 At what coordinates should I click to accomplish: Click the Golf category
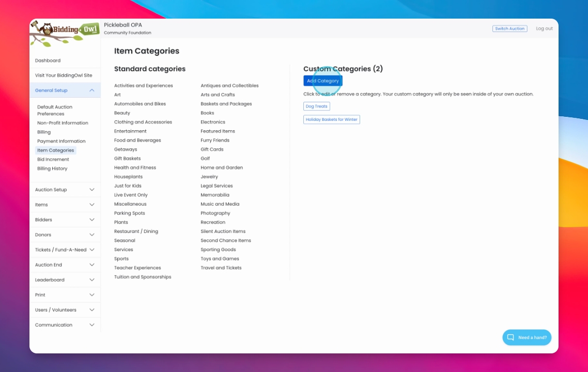coord(205,158)
